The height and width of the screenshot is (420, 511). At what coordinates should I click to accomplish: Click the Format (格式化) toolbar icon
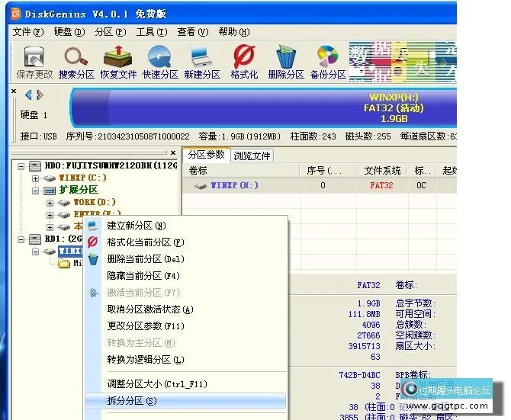pyautogui.click(x=244, y=56)
